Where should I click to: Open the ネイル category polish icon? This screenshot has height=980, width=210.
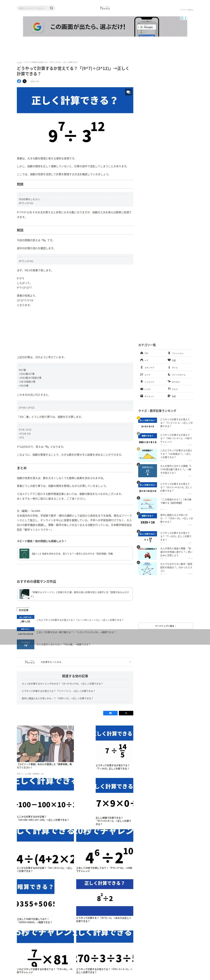(x=169, y=367)
